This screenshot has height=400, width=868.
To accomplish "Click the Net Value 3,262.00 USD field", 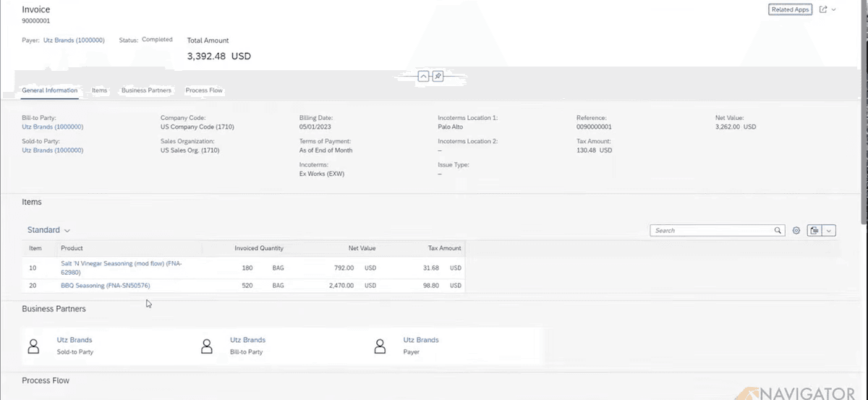I will [x=736, y=127].
